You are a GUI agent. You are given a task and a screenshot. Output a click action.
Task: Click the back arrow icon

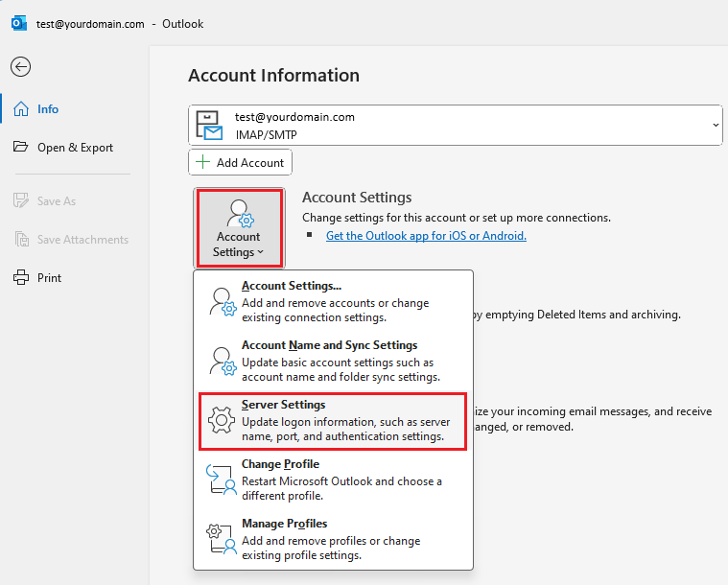pyautogui.click(x=20, y=66)
